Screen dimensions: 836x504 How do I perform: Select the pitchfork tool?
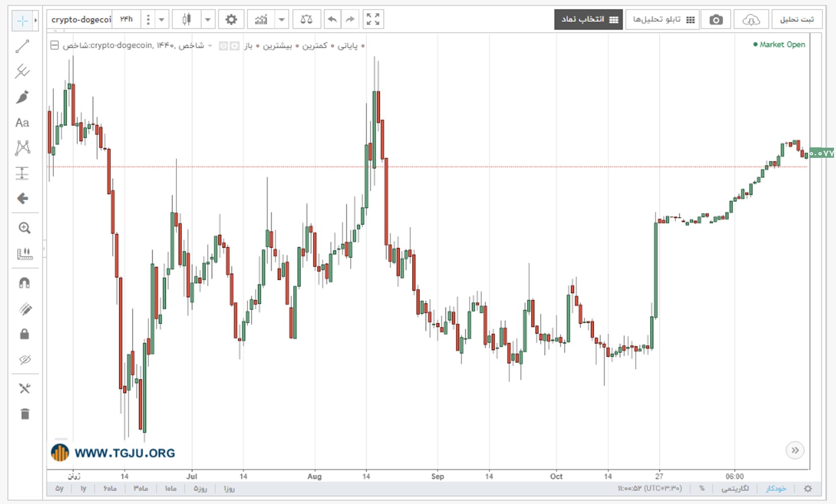pyautogui.click(x=22, y=71)
